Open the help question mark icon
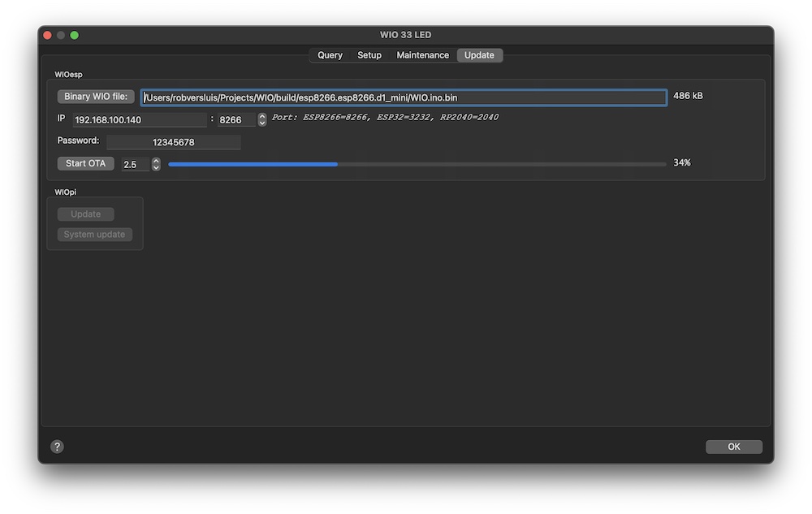 (x=57, y=447)
